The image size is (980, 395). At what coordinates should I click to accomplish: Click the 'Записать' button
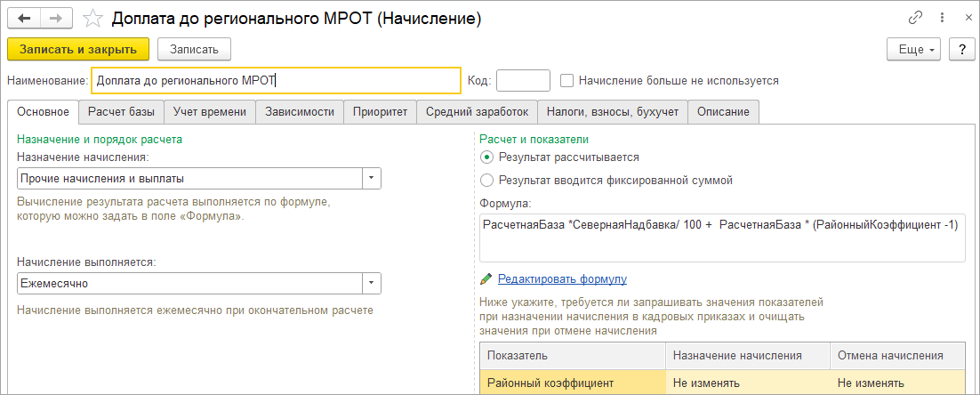click(x=194, y=49)
